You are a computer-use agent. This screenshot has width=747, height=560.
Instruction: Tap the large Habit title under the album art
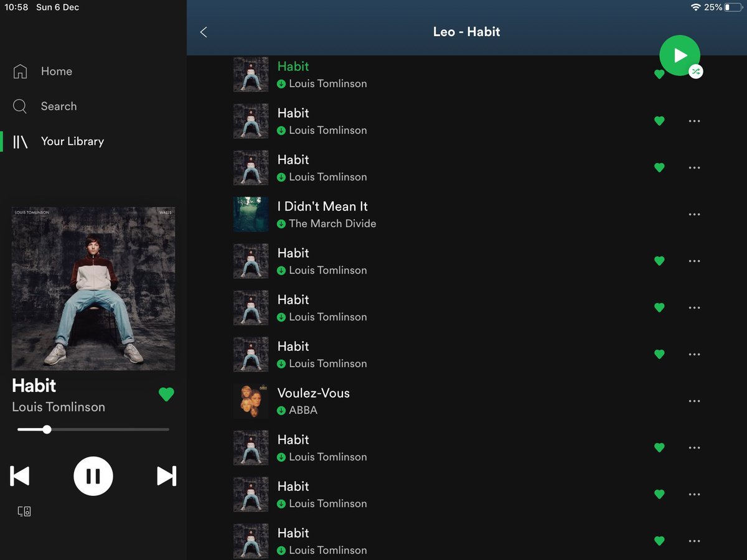point(34,386)
